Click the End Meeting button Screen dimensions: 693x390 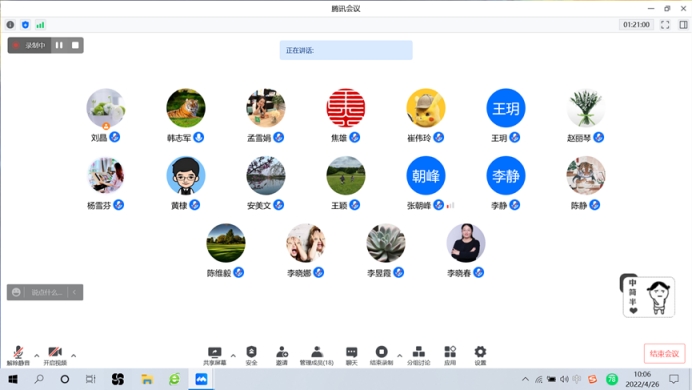(x=664, y=353)
